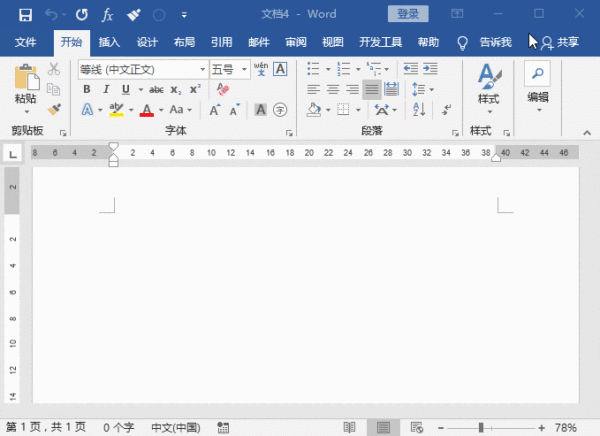Click the multilevel list icon

(x=373, y=69)
